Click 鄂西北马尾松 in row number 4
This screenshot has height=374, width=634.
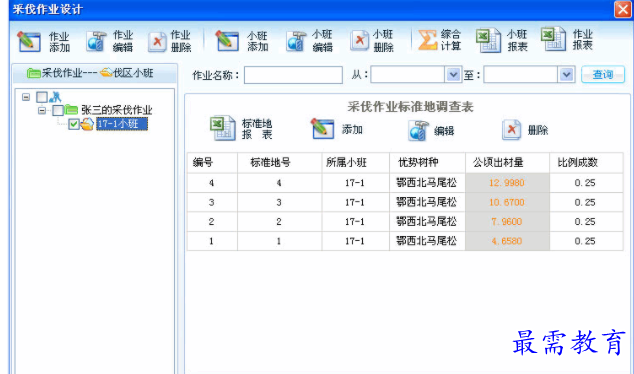point(427,183)
